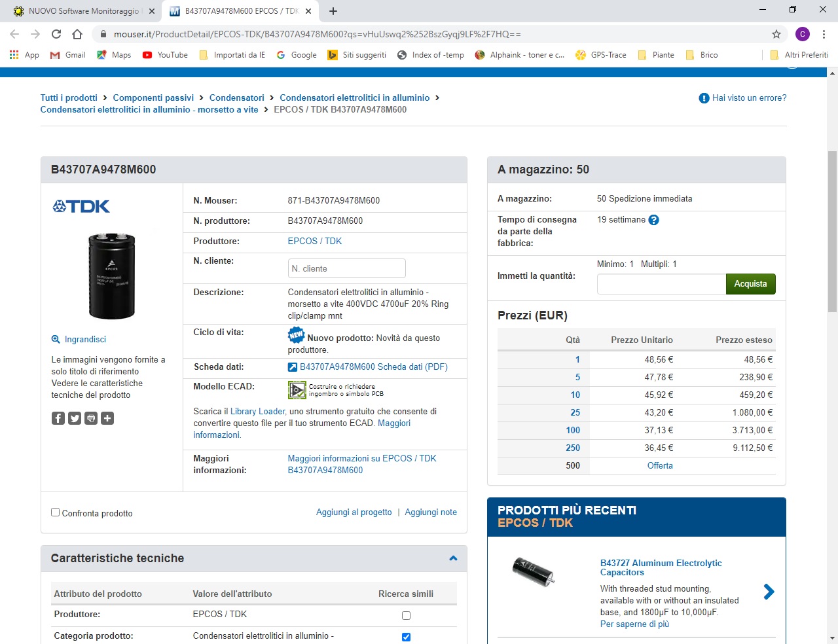Click the browser address bar
This screenshot has width=838, height=644.
[432, 34]
